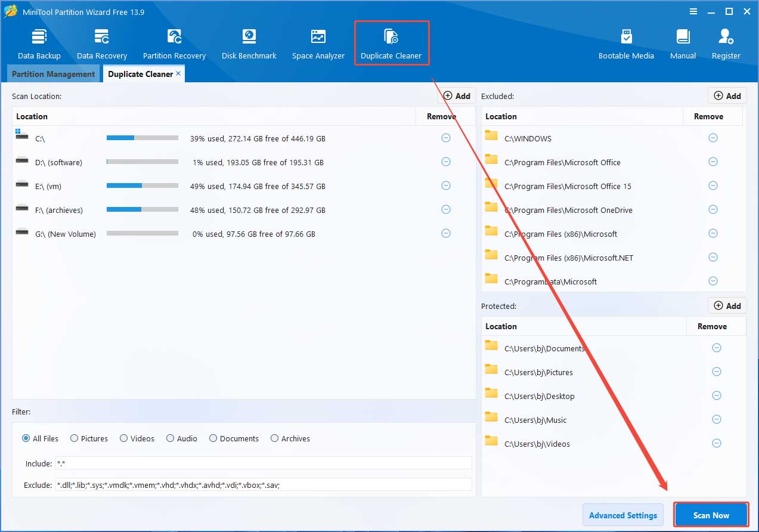Screen dimensions: 759x532
Task: Select the G:\ (New Volume) row
Action: (244, 233)
